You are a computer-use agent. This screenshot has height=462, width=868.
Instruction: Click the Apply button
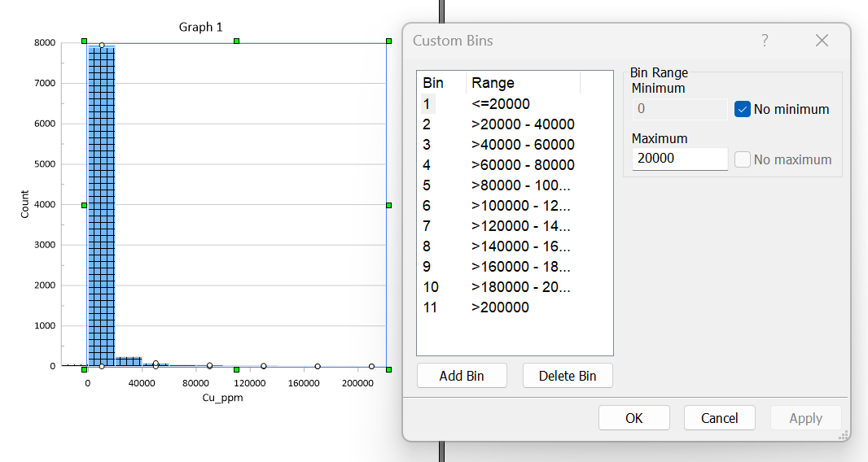[x=805, y=418]
